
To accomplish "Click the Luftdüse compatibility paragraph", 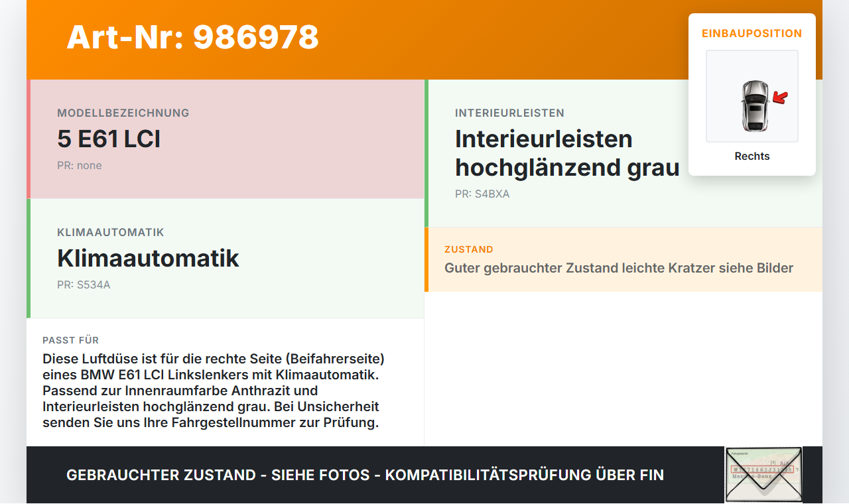I will 214,391.
